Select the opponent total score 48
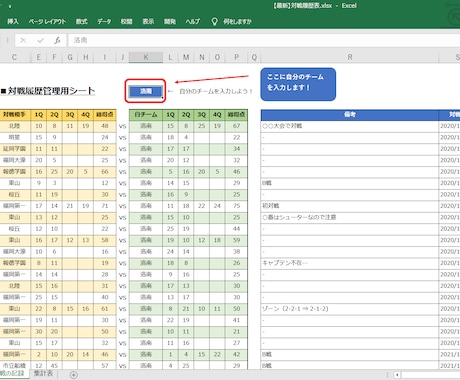 point(105,126)
